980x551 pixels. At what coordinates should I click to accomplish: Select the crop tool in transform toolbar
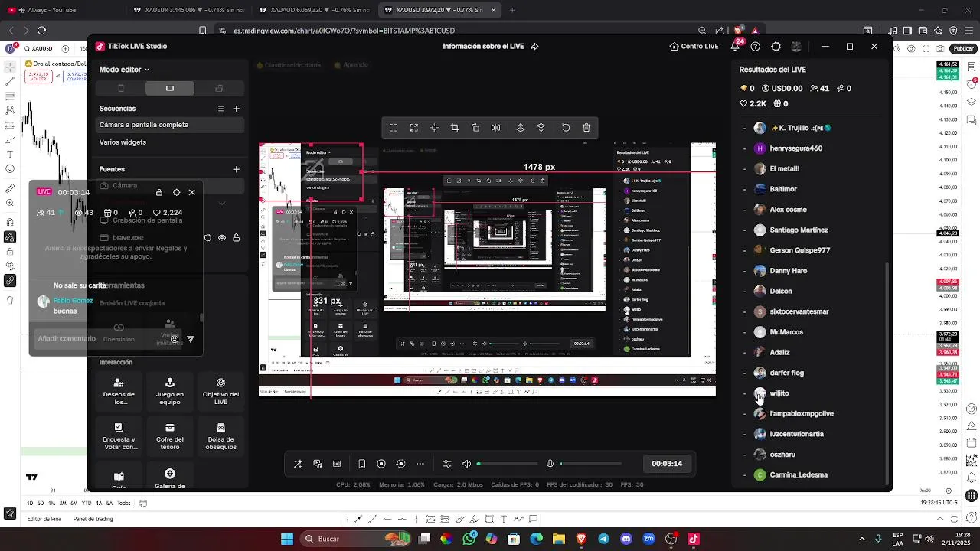click(455, 128)
